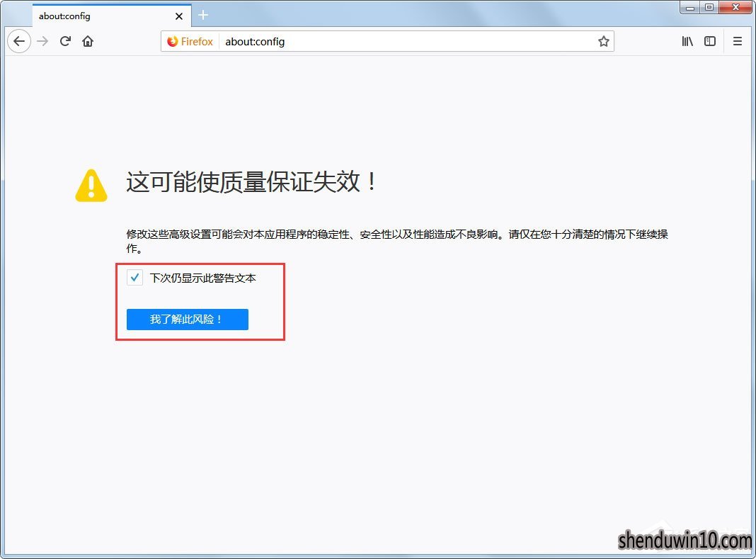
Task: Click the heading '这可能使质量保证失效！'
Action: 251,182
